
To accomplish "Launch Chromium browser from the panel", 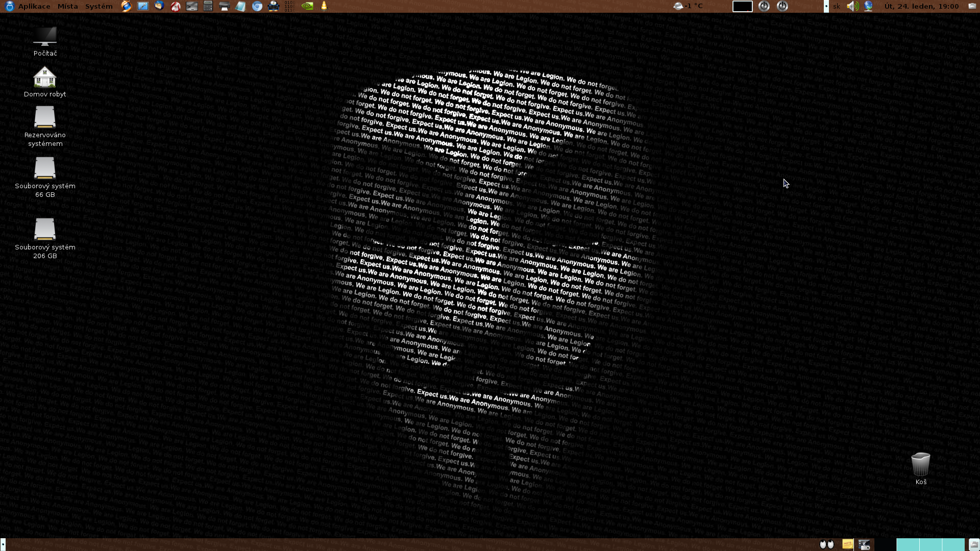I will click(x=257, y=6).
